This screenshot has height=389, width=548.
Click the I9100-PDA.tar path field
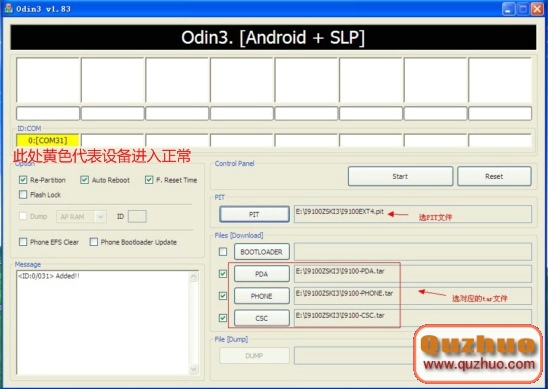tap(413, 274)
